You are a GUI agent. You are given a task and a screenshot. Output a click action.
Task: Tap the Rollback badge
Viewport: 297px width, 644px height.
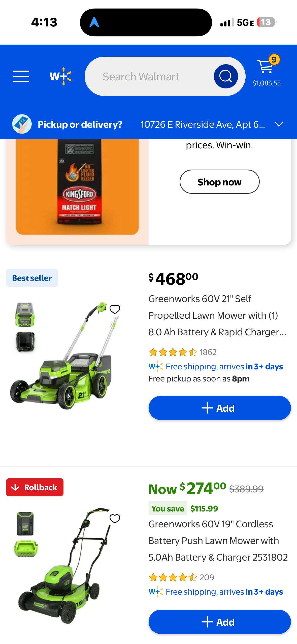coord(35,487)
